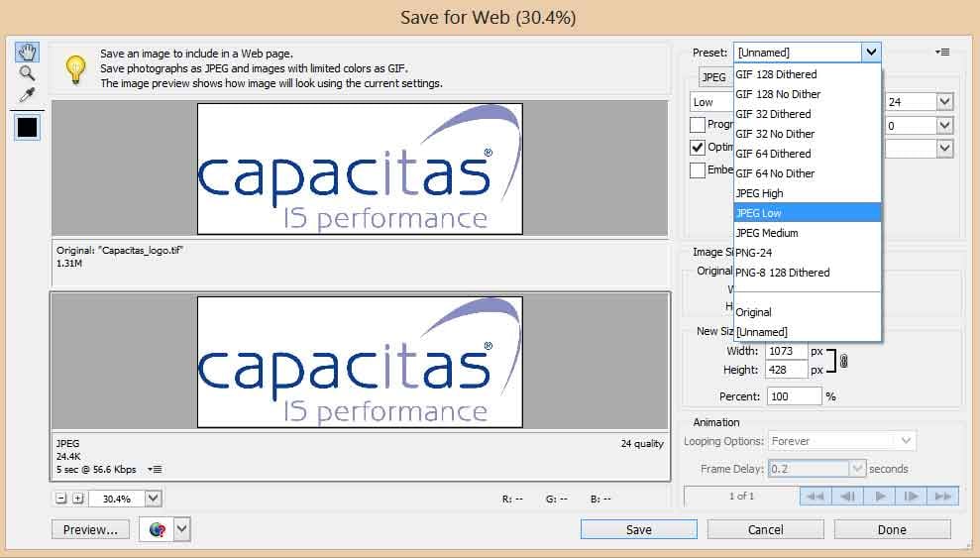Click the Preview... button
Viewport: 980px width, 558px height.
(90, 529)
